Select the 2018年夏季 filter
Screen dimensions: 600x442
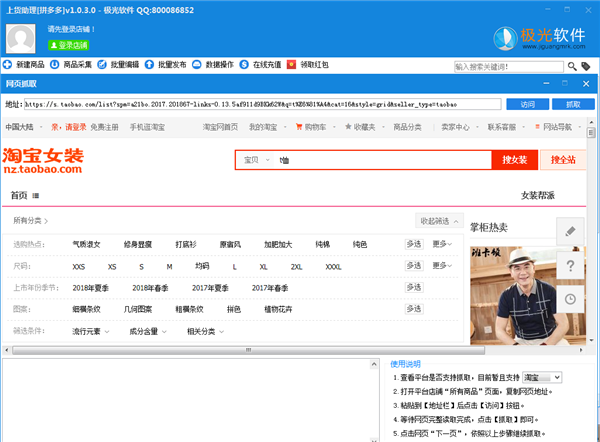[91, 288]
